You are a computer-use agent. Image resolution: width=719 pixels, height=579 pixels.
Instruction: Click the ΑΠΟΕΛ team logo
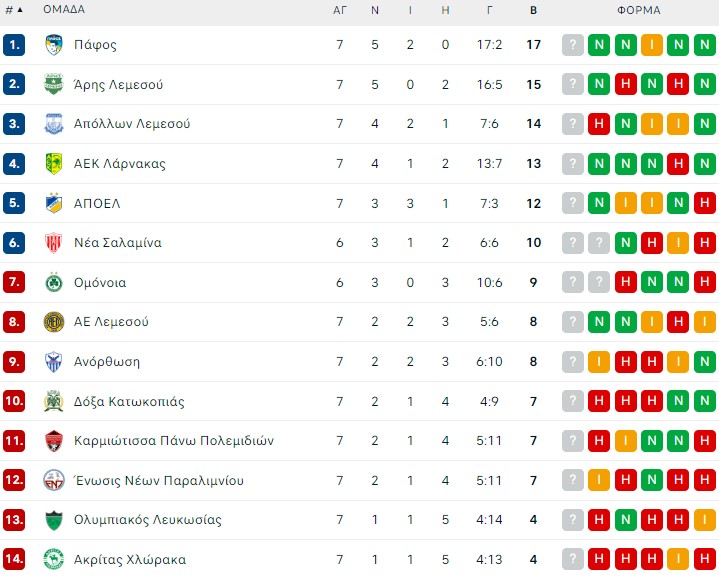54,203
